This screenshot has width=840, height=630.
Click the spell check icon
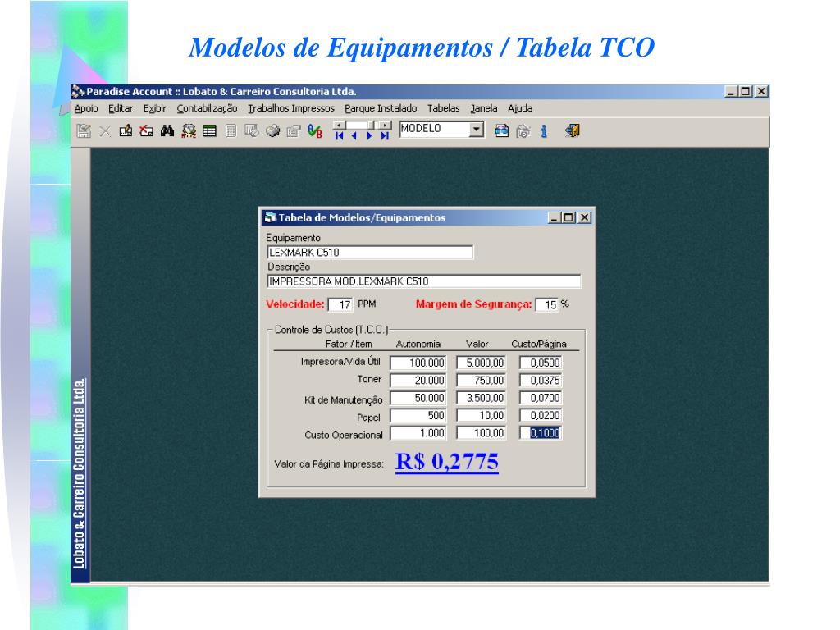(x=315, y=130)
